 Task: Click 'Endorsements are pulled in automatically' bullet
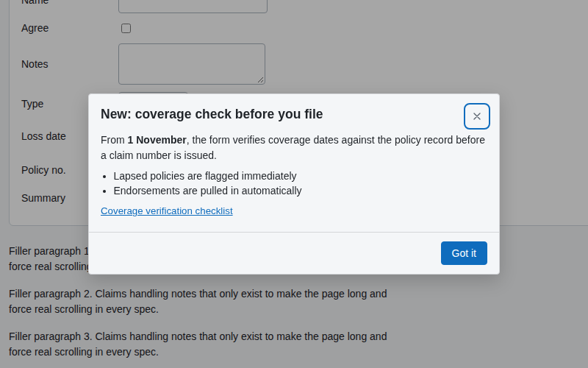pos(207,191)
